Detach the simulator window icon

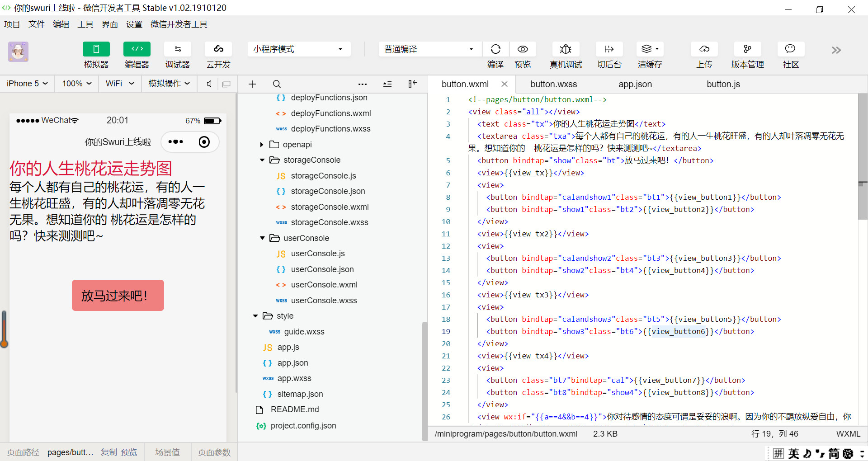click(x=226, y=84)
